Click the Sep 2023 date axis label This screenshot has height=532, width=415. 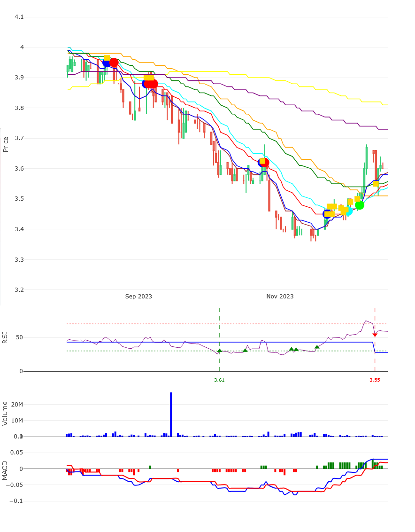[138, 296]
